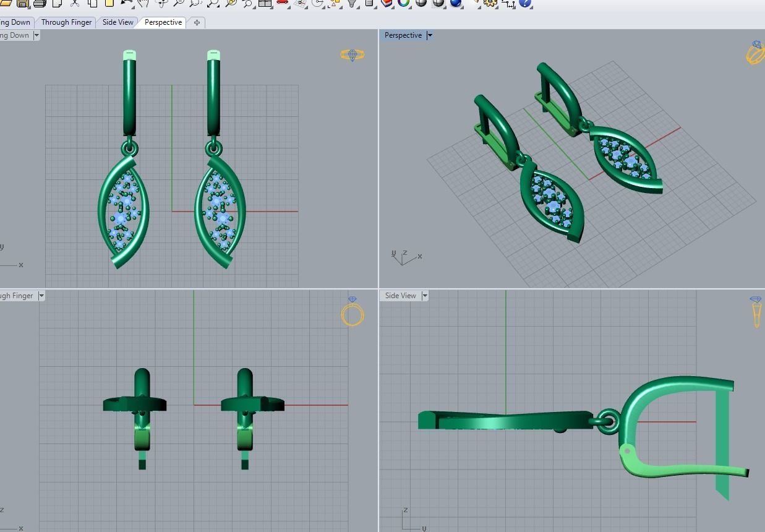765x532 pixels.
Task: Cut selection with the scissors icon
Action: pyautogui.click(x=74, y=3)
